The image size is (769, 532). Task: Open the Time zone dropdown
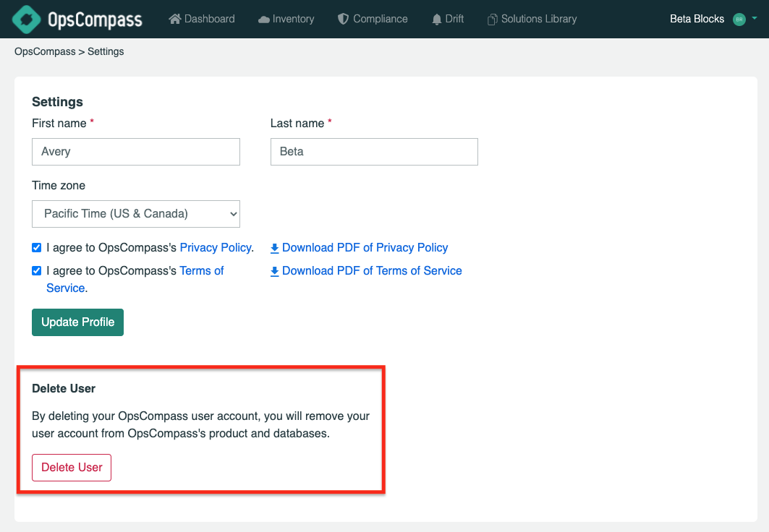click(135, 214)
